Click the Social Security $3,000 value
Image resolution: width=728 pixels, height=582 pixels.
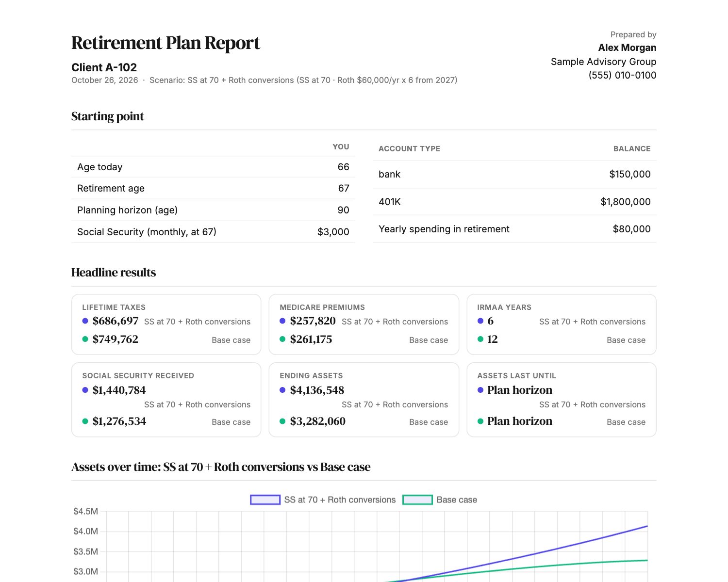(x=333, y=232)
